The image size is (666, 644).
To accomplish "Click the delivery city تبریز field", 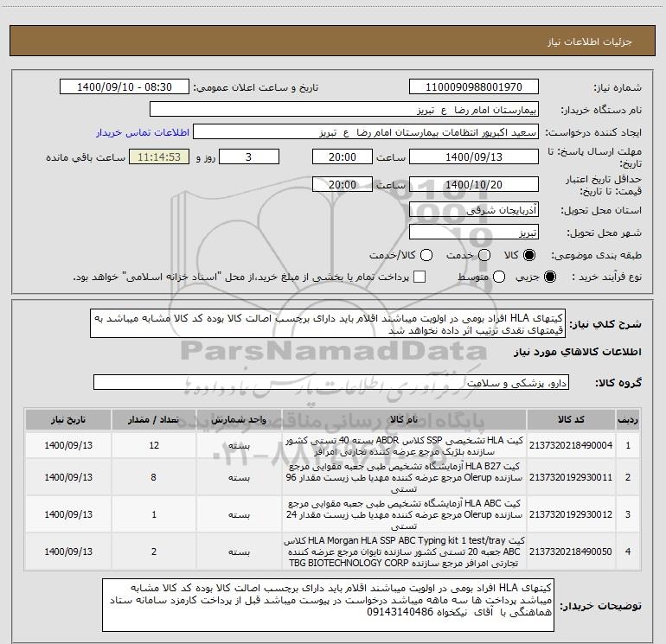I will (x=474, y=233).
